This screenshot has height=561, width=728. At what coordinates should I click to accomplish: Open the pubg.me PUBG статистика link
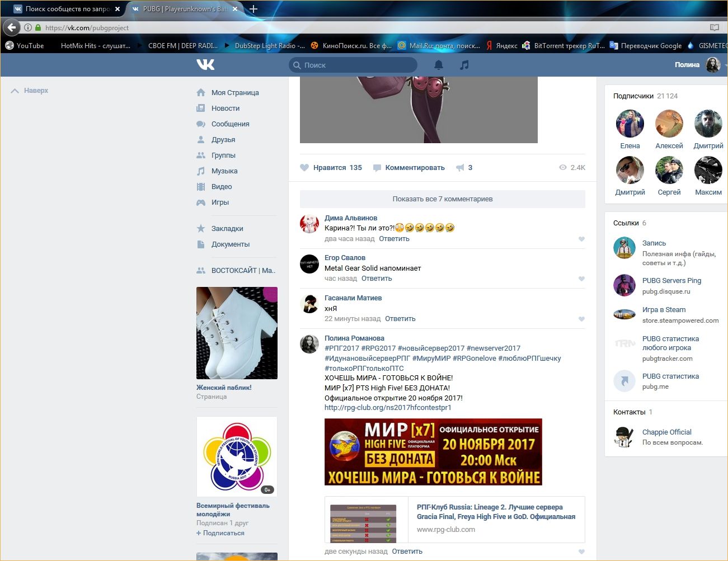coord(670,376)
